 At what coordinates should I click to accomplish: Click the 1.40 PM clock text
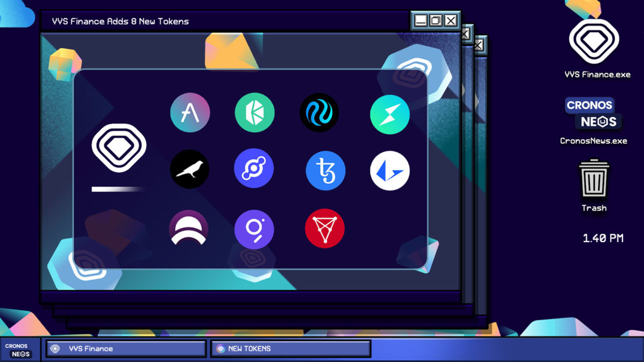[603, 238]
